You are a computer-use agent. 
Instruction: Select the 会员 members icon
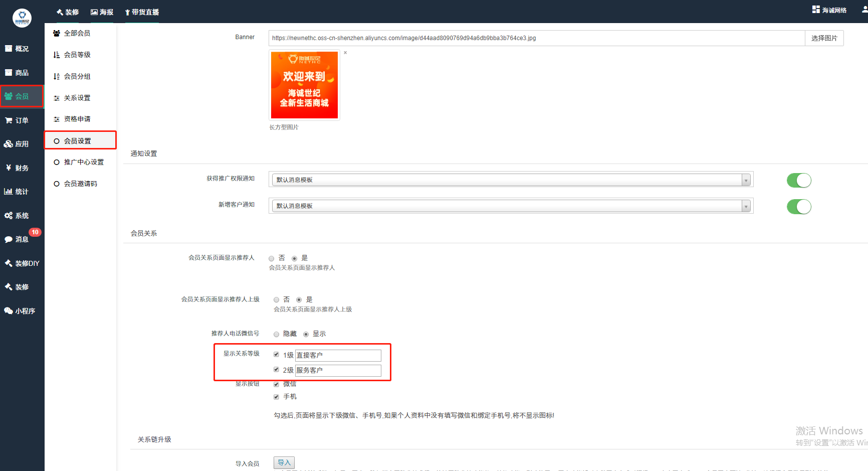(9, 96)
